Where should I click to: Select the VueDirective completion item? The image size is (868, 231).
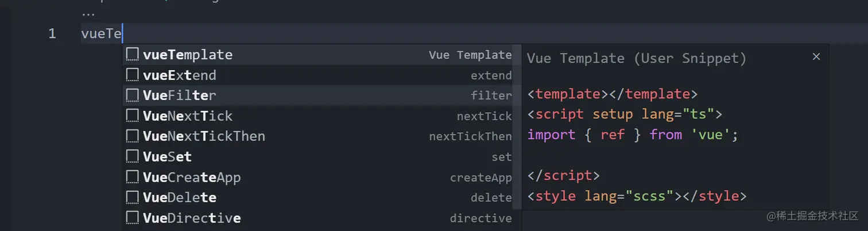pyautogui.click(x=192, y=218)
